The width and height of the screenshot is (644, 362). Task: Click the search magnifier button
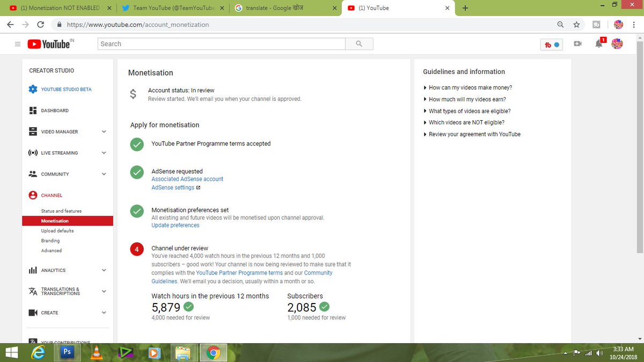[359, 44]
